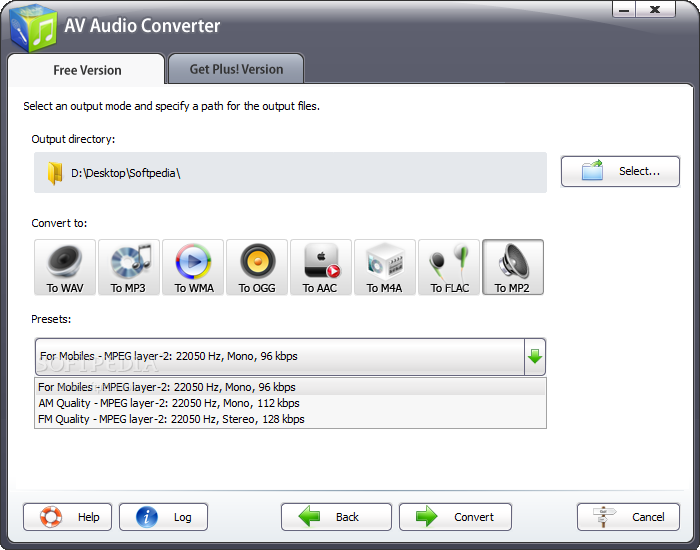Start conversion with Convert button

pos(455,517)
